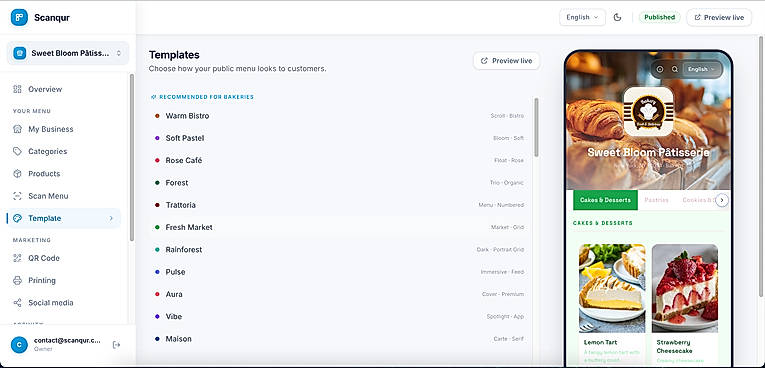
Task: Select the Aura template
Action: [x=340, y=294]
